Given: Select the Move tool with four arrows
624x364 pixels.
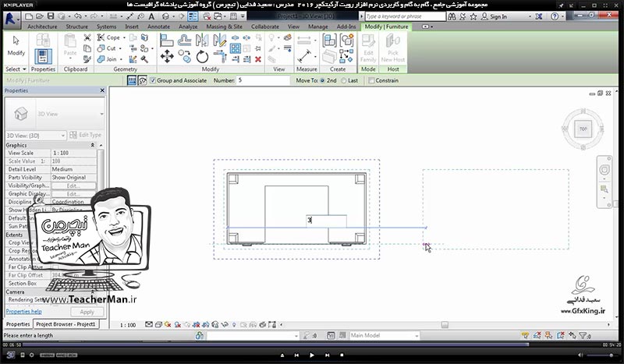Looking at the screenshot, I should pyautogui.click(x=167, y=56).
